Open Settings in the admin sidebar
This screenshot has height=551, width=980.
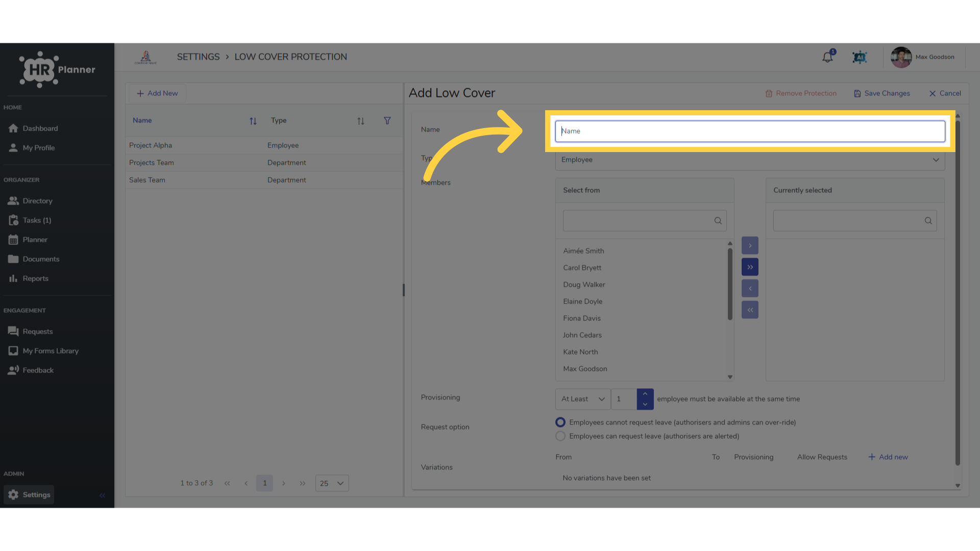point(29,495)
